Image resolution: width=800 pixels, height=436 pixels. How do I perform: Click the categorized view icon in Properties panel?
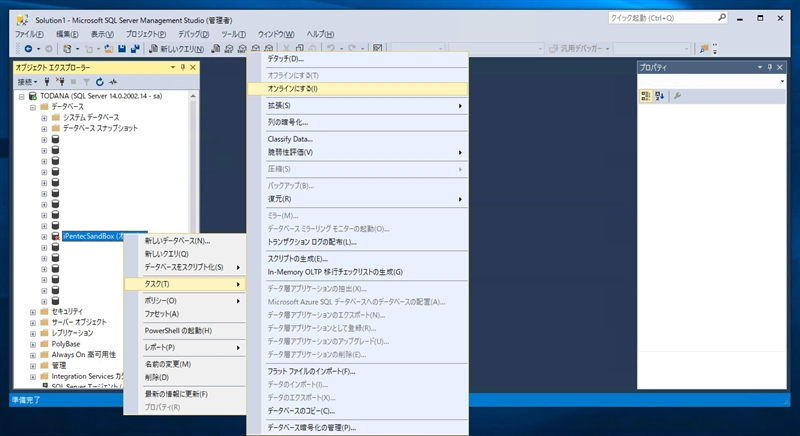[x=645, y=96]
